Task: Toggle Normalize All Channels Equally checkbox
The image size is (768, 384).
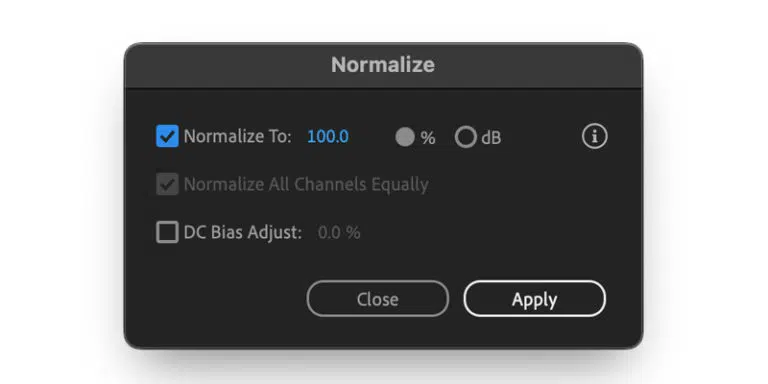Action: pos(167,184)
